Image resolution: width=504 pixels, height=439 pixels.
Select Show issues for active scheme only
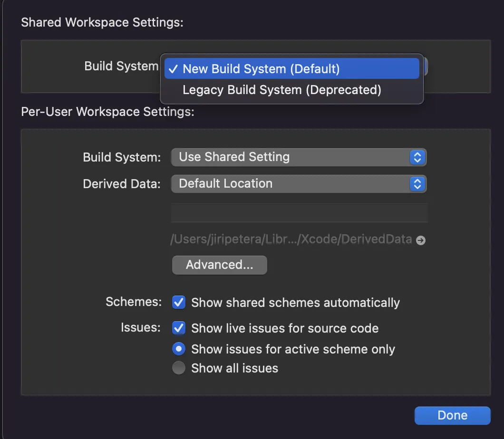click(179, 349)
